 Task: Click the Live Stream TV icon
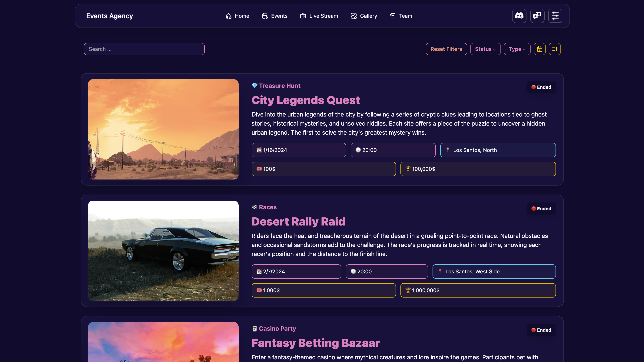(303, 16)
